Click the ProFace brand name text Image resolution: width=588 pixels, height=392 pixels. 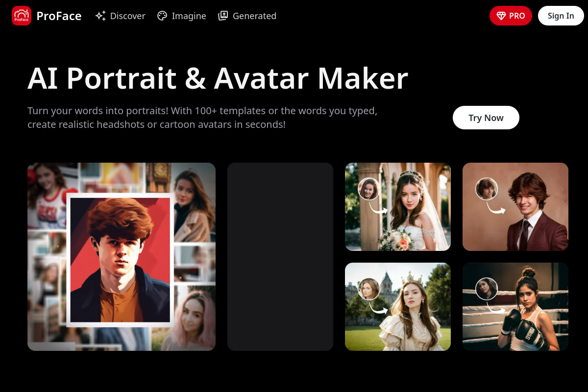(x=59, y=16)
